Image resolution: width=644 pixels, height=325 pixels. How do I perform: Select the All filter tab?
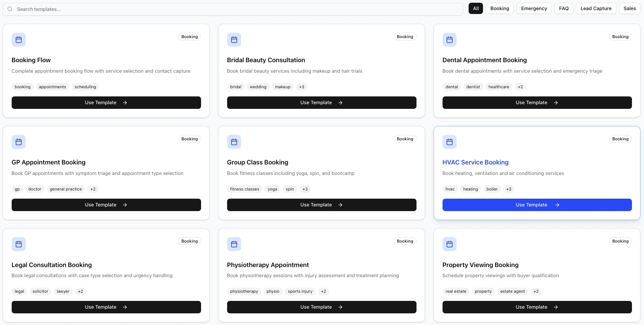click(476, 9)
